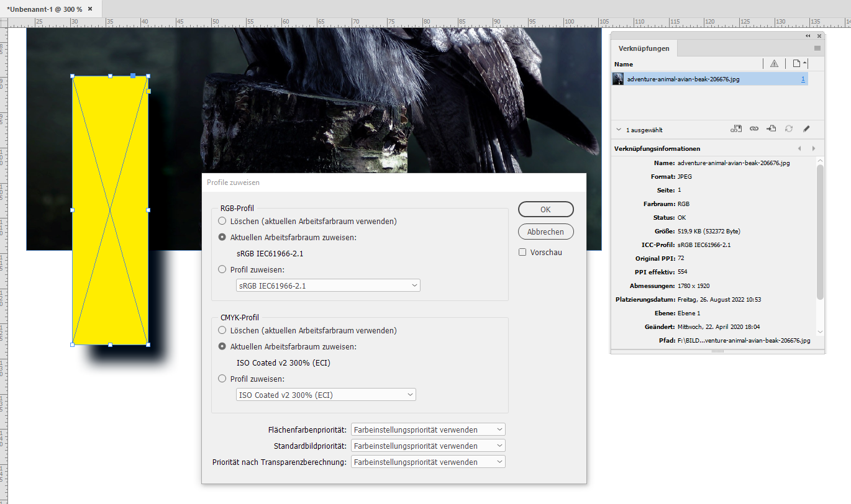851x504 pixels.
Task: Switch to the Verknüpfungen tab
Action: pos(643,48)
